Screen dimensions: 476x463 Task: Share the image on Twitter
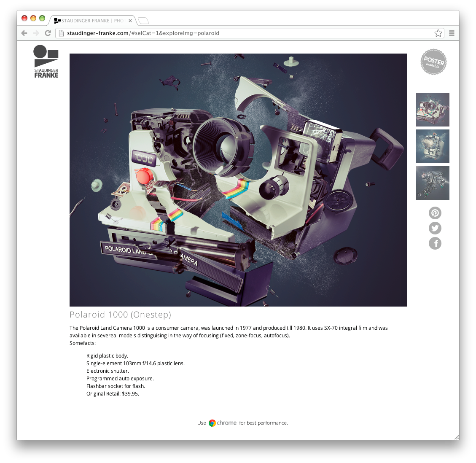point(435,228)
